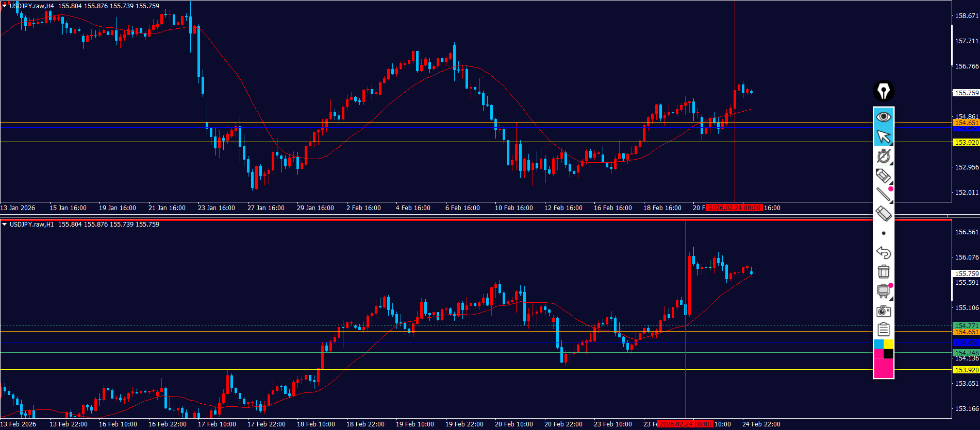Open the easel canvas tool
Viewport: 980px width, 430px height.
883,291
